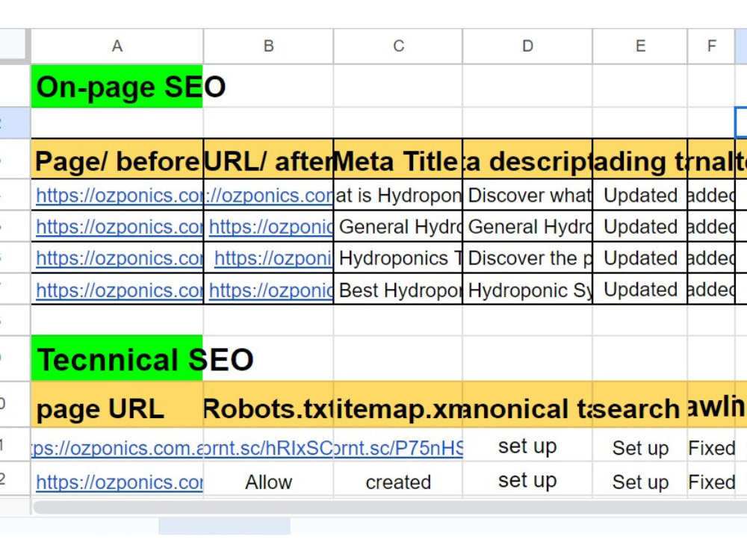Select cell 'at is Hydropon' meta title
Viewport: 747px width, 560px height.
(x=398, y=195)
